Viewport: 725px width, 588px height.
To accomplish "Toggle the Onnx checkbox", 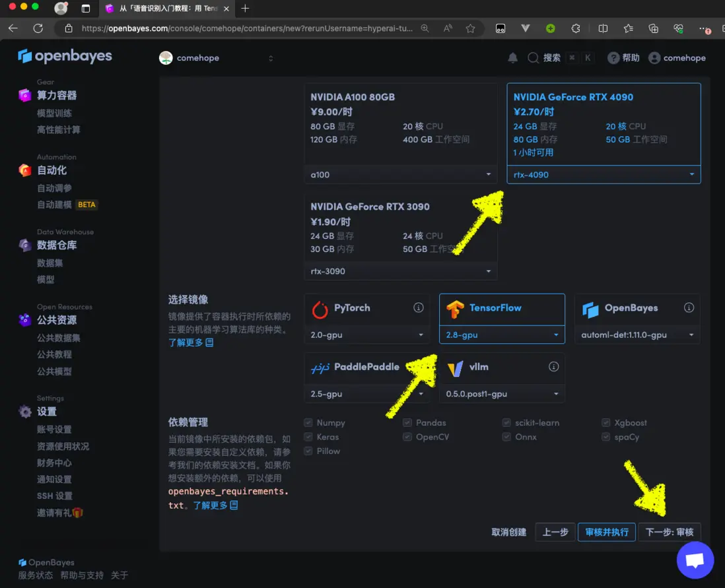I will pyautogui.click(x=506, y=437).
